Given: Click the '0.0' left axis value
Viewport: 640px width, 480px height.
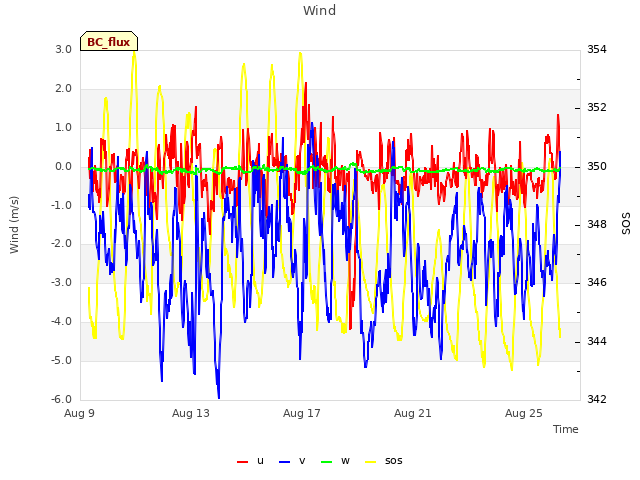Looking at the screenshot, I should coord(64,167).
